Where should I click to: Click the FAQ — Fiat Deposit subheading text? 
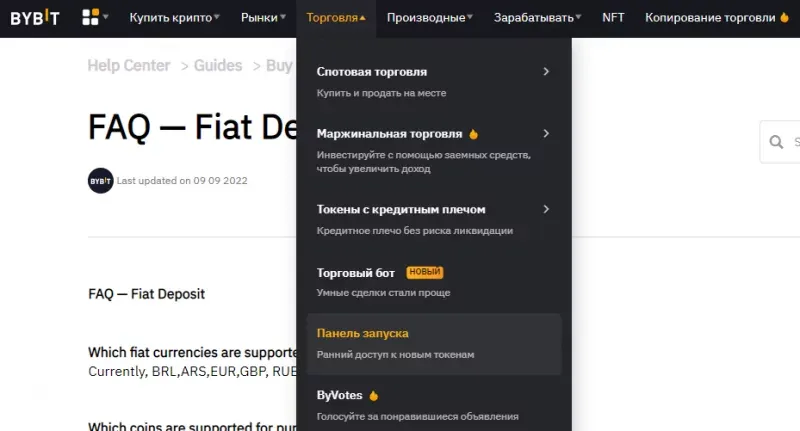(x=146, y=294)
